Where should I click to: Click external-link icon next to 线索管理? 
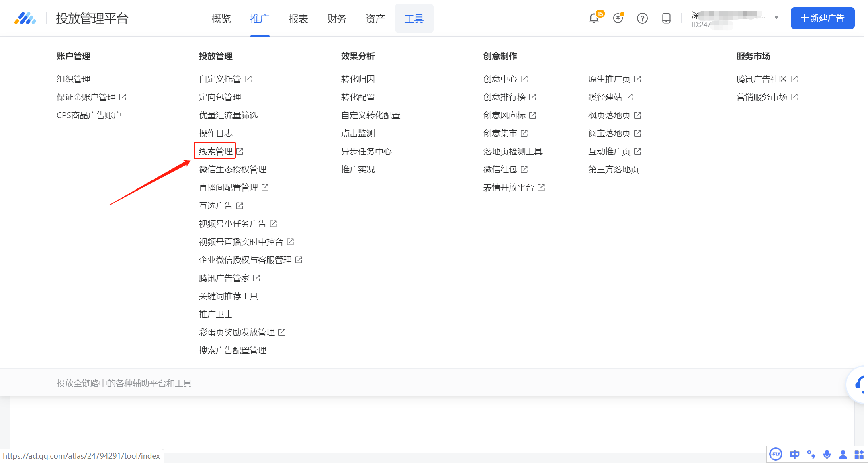240,151
